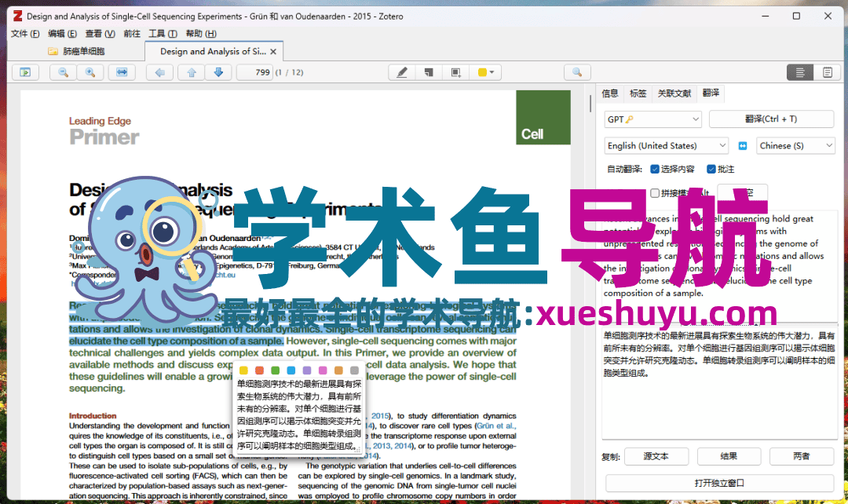
Task: Switch to the 关联文献 tab
Action: coord(674,93)
